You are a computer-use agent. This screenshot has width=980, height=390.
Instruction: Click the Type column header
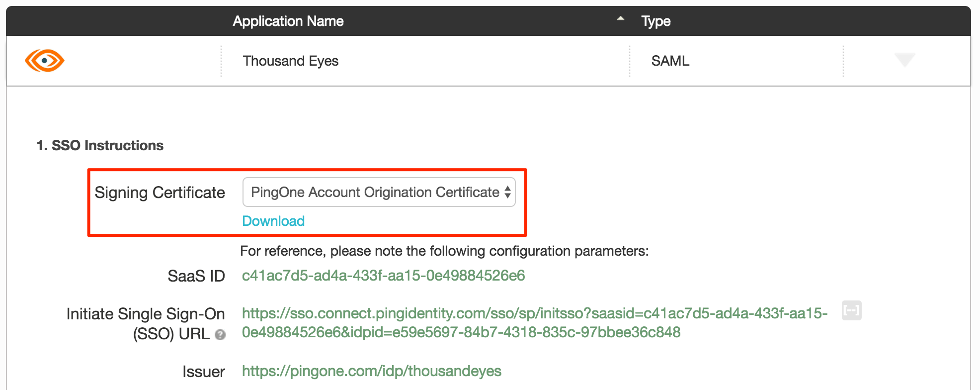[655, 21]
